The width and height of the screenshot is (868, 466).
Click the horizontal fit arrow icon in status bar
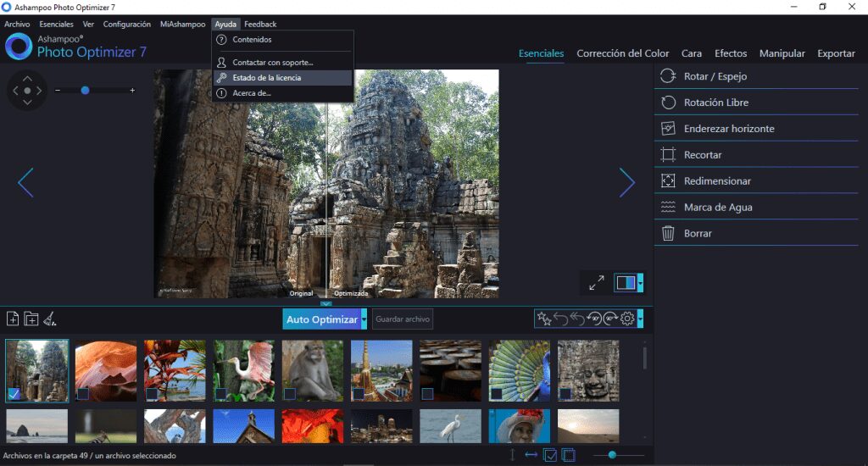(x=531, y=455)
